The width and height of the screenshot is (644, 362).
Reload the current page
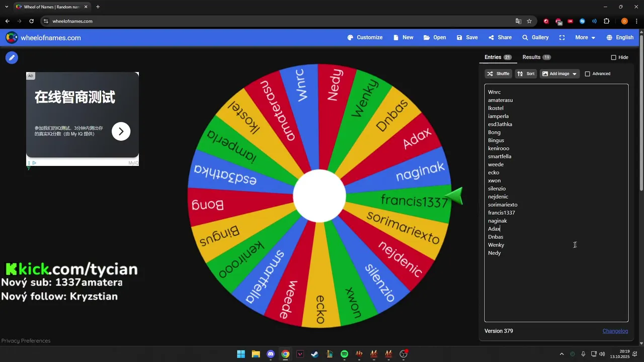(x=31, y=21)
